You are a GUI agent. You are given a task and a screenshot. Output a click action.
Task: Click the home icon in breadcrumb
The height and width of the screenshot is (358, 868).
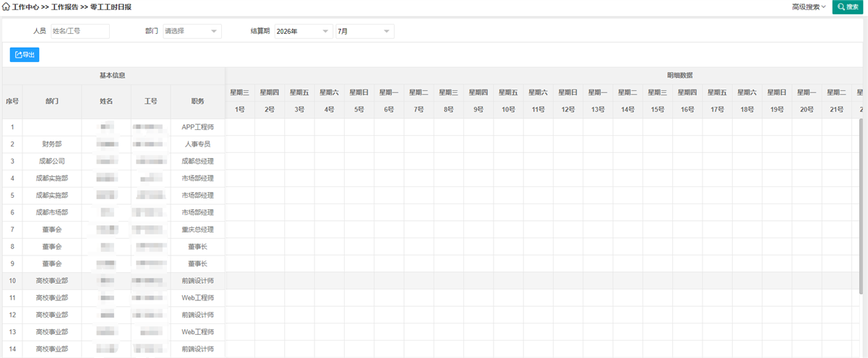pos(7,6)
